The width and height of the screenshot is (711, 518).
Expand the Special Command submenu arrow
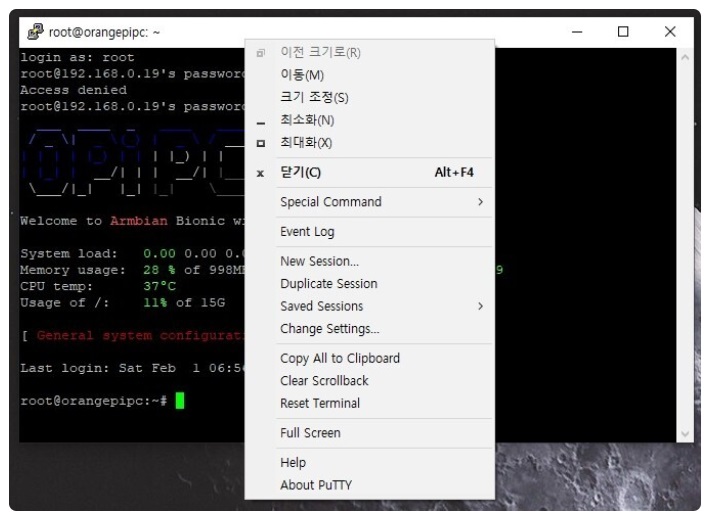point(480,202)
